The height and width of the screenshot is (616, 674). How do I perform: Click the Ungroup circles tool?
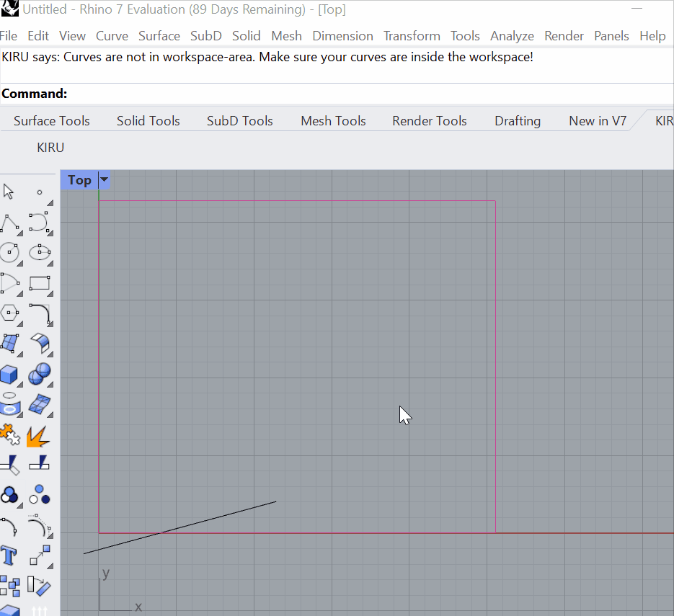tap(40, 495)
